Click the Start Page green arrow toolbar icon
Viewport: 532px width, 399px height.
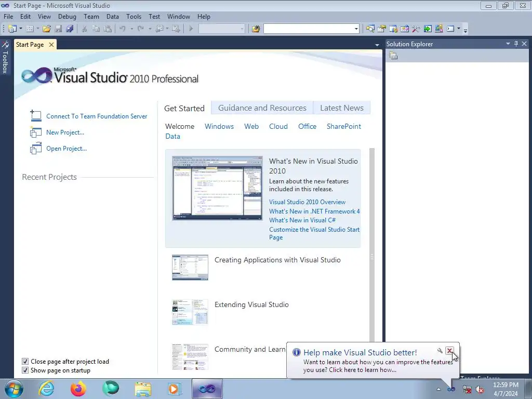point(428,29)
